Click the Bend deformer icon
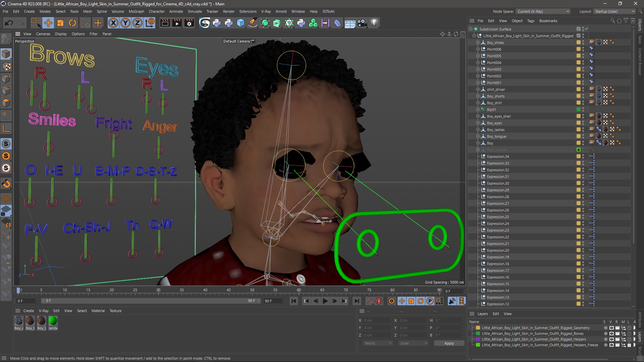The height and width of the screenshot is (362, 644). (337, 23)
